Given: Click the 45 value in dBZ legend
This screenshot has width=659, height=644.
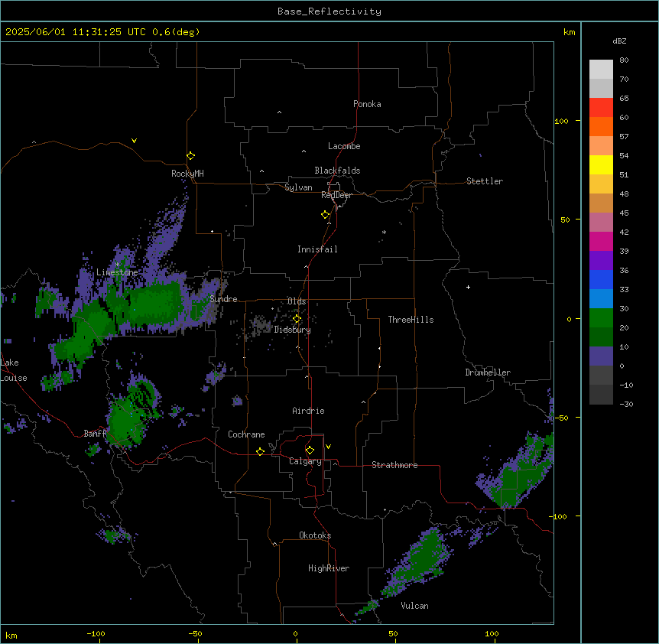Looking at the screenshot, I should (624, 213).
